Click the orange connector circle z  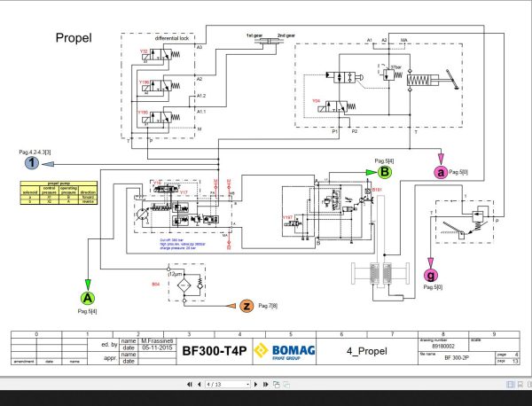246,306
